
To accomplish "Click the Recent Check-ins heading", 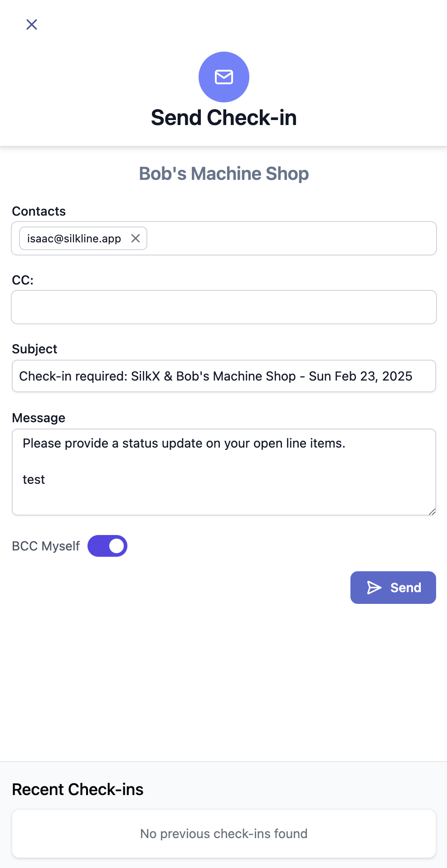I will pos(78,789).
